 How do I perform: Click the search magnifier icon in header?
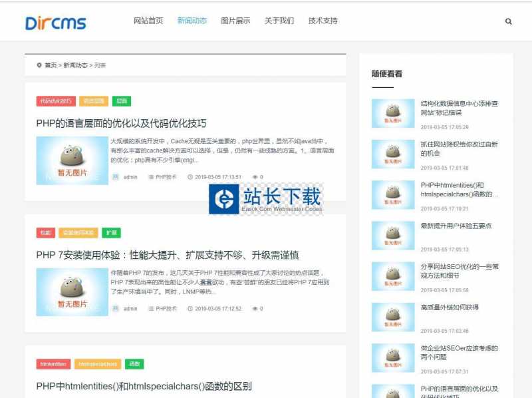pos(509,21)
